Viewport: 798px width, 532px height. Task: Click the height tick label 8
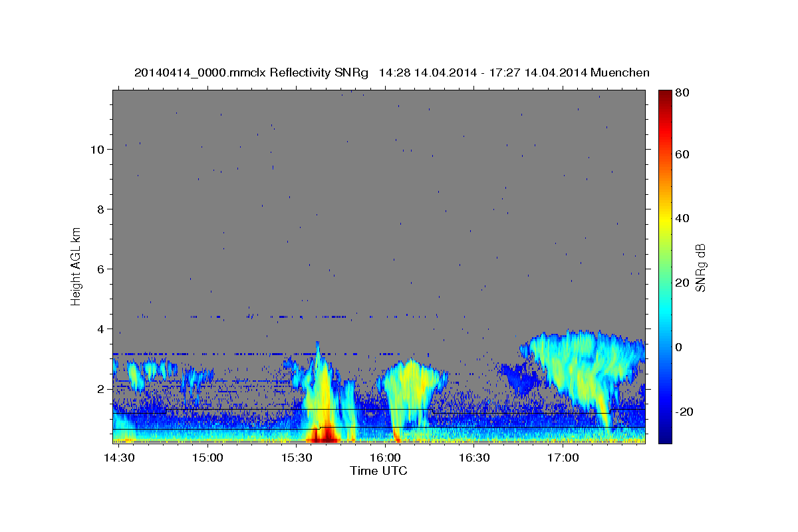coord(101,209)
